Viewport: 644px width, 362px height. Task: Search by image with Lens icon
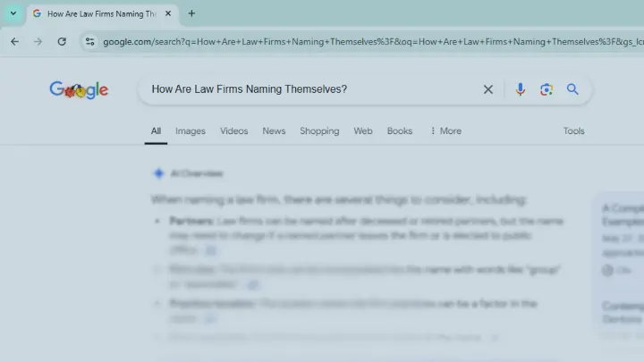(547, 89)
